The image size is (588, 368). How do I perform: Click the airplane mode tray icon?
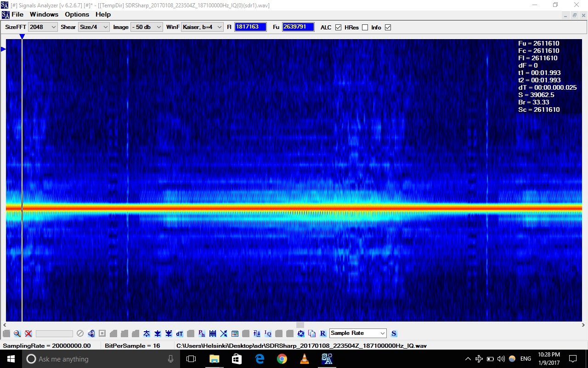pyautogui.click(x=479, y=359)
